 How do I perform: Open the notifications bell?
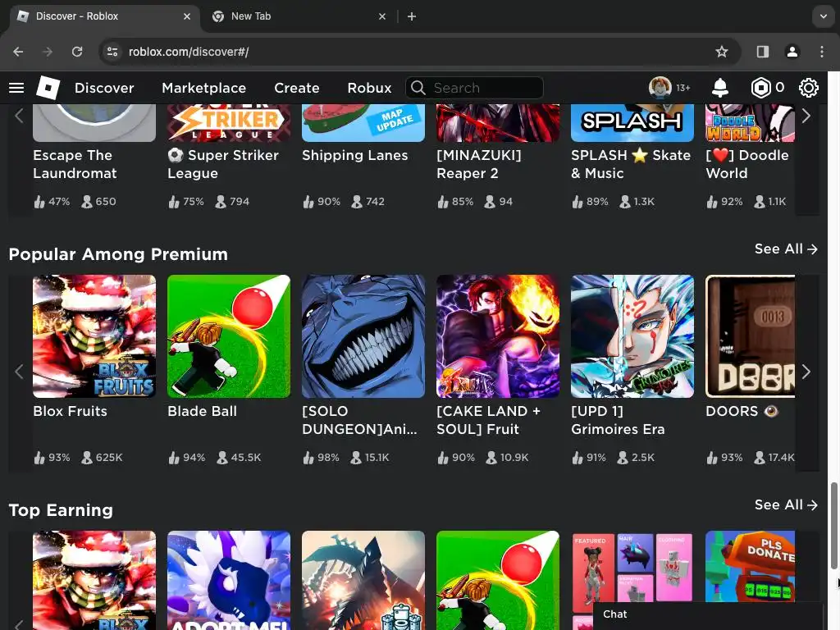[720, 87]
